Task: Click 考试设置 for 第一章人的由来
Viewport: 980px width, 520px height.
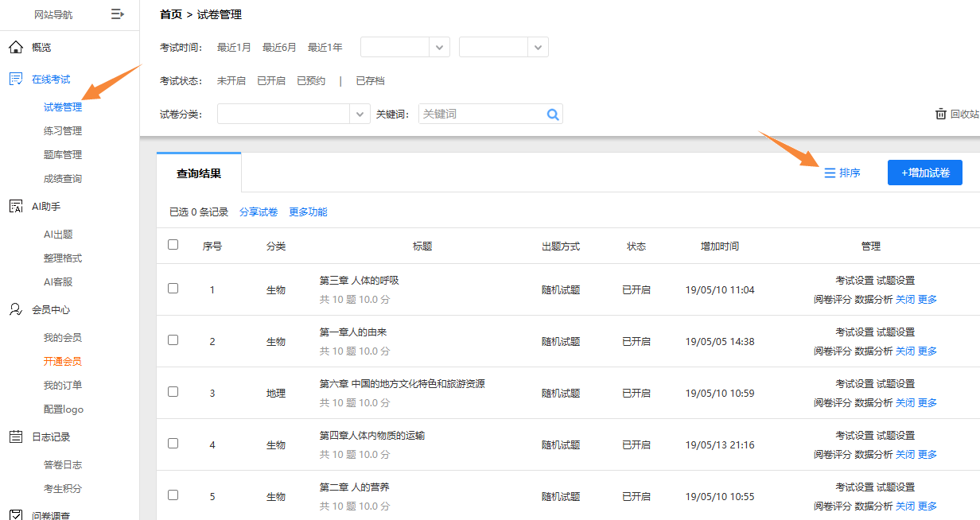Action: 854,332
